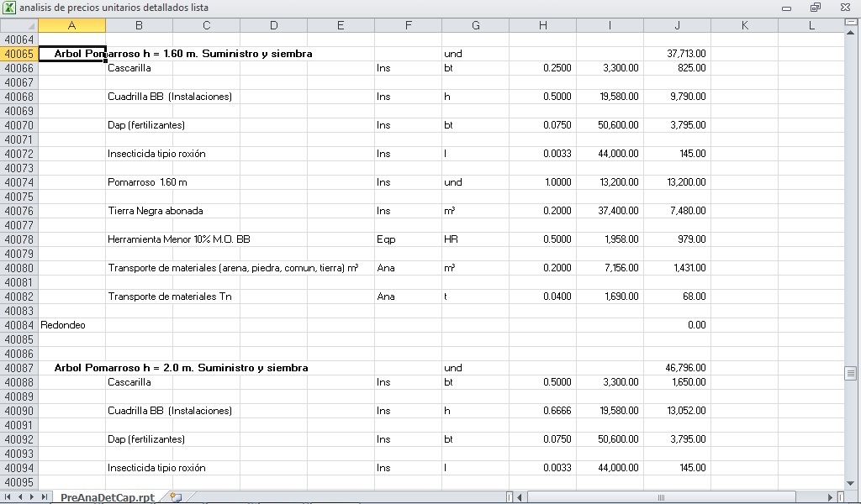Screen dimensions: 861x504
Task: Click 'Transporte de materiales Tn' cell
Action: click(170, 297)
